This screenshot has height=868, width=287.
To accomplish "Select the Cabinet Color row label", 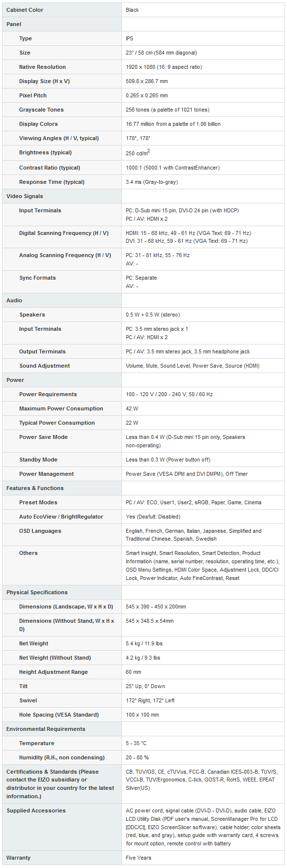I will [x=25, y=10].
